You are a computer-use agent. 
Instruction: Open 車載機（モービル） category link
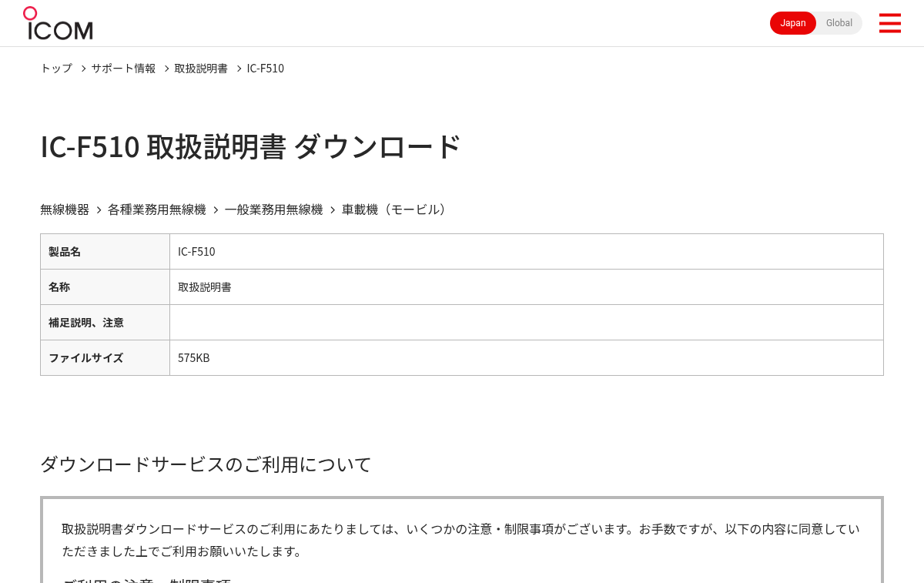pos(396,209)
